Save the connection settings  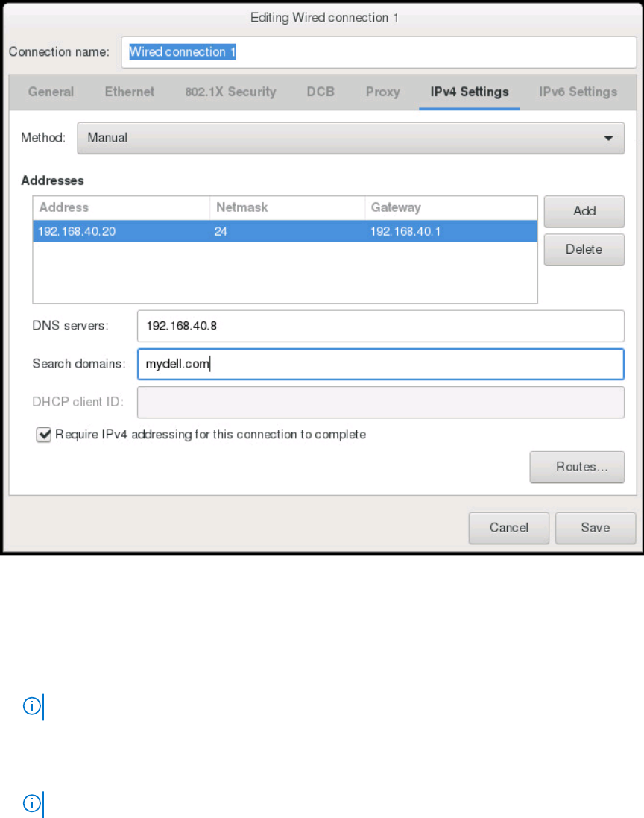pyautogui.click(x=596, y=528)
